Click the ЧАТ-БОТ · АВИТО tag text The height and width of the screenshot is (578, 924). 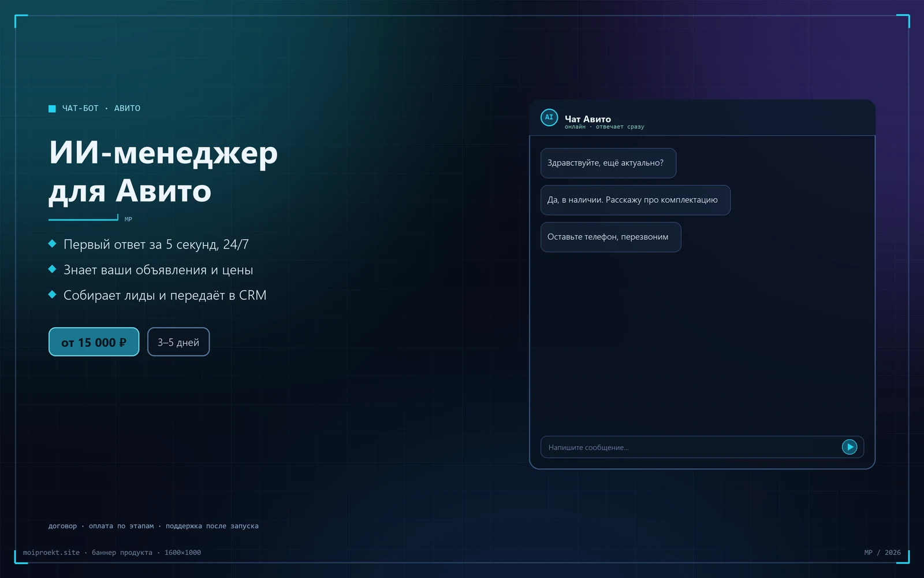point(101,108)
